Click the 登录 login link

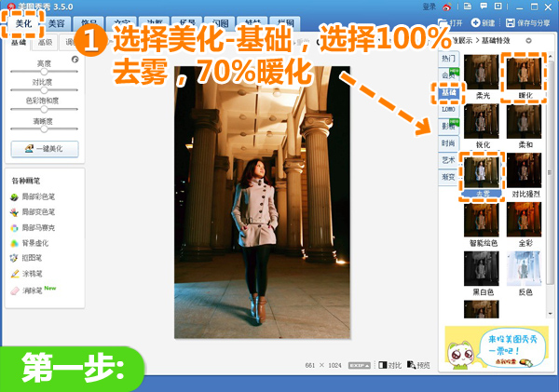point(429,7)
